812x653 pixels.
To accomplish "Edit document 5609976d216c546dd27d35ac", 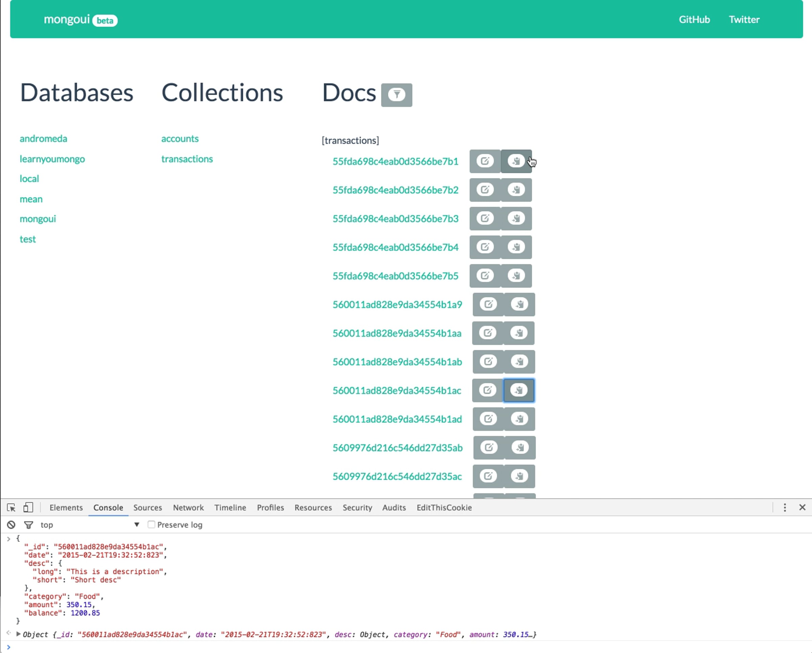I will pyautogui.click(x=488, y=476).
